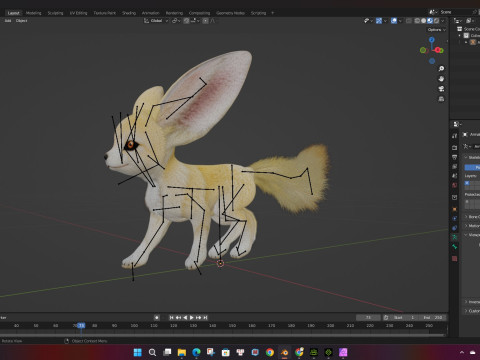Jump to the end frame of timeline
This screenshot has width=480, height=360.
(205, 317)
